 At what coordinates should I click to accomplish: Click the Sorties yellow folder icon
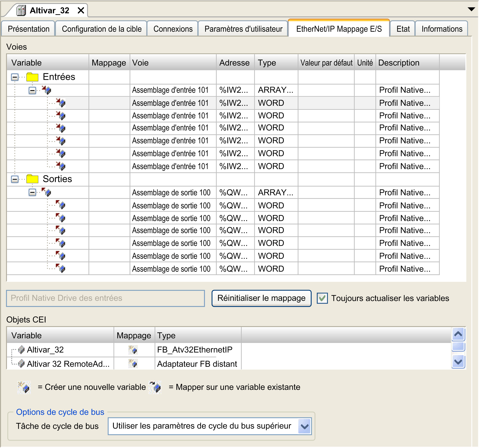click(32, 179)
